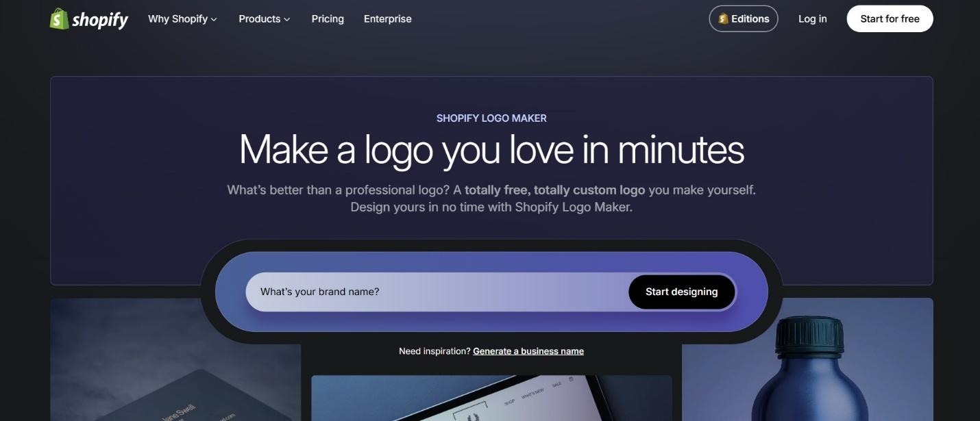The width and height of the screenshot is (980, 421).
Task: Follow the Generate a business name link
Action: click(x=528, y=351)
